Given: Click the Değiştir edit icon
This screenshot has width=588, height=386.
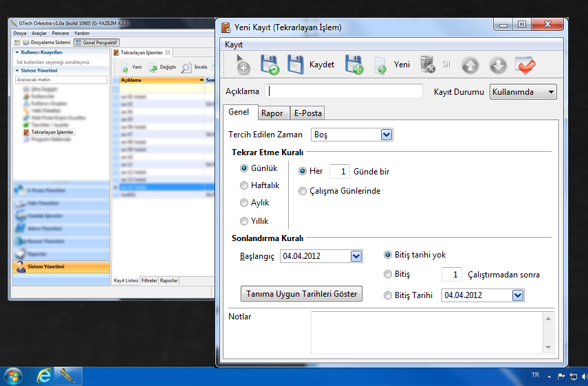Looking at the screenshot, I should 155,67.
